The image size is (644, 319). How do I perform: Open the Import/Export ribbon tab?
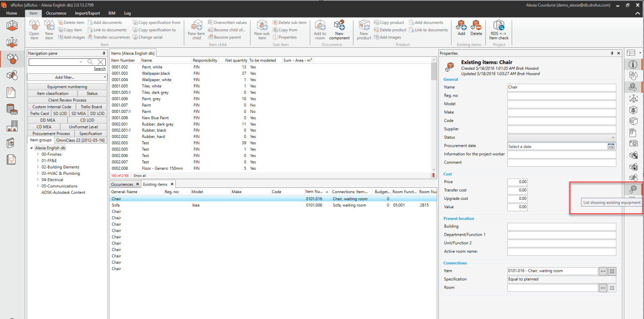pos(87,13)
